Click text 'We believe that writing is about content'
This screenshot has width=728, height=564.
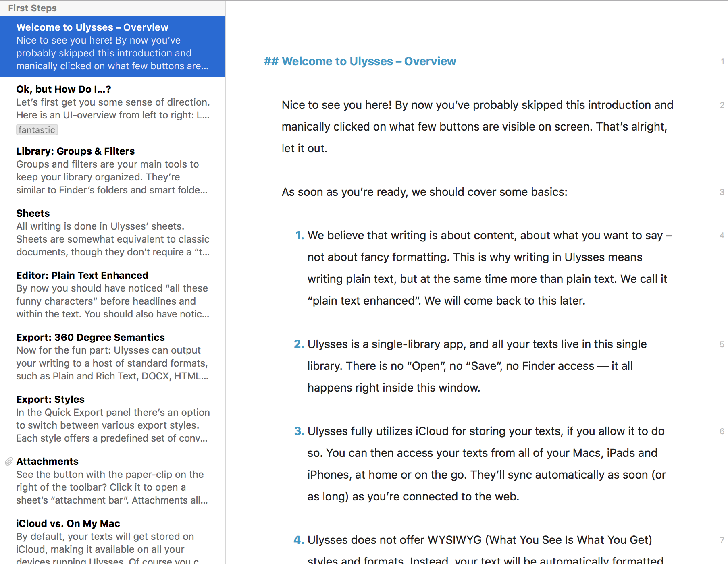pyautogui.click(x=412, y=235)
